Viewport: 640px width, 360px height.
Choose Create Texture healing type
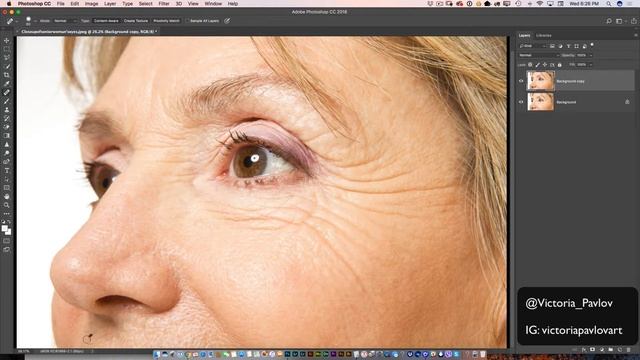click(136, 21)
